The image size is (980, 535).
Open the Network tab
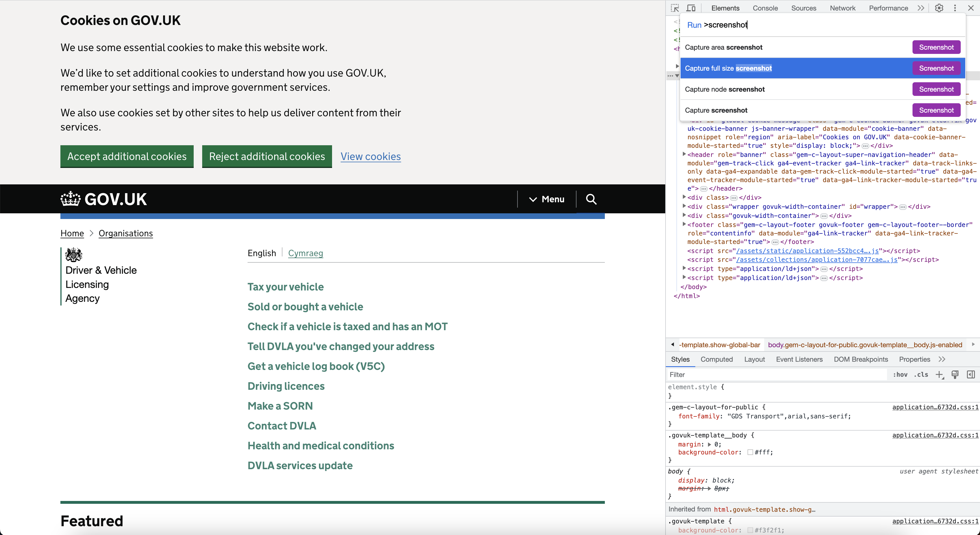point(842,8)
